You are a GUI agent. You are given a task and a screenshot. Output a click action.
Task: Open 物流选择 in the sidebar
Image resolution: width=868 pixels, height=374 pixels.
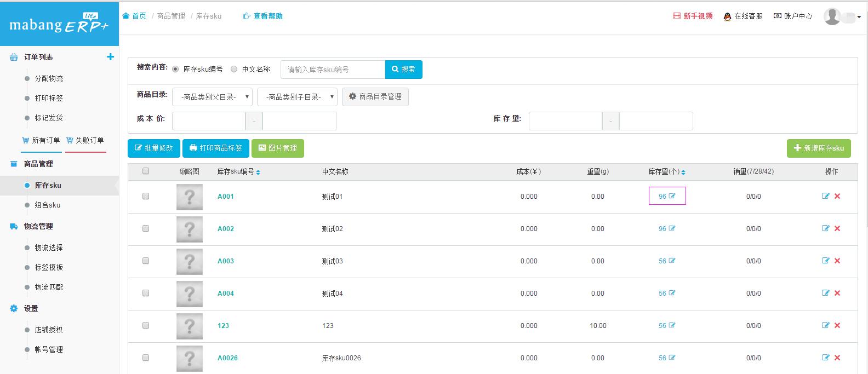point(49,248)
